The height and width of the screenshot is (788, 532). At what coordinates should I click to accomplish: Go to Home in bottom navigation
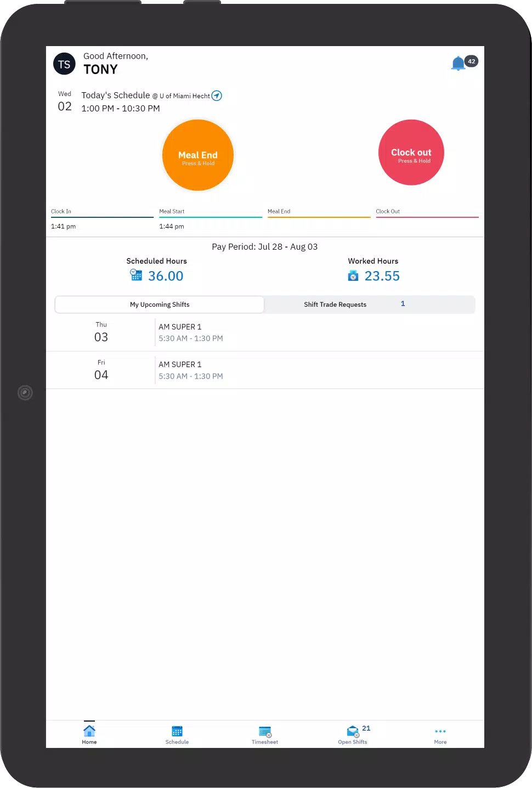click(x=89, y=734)
